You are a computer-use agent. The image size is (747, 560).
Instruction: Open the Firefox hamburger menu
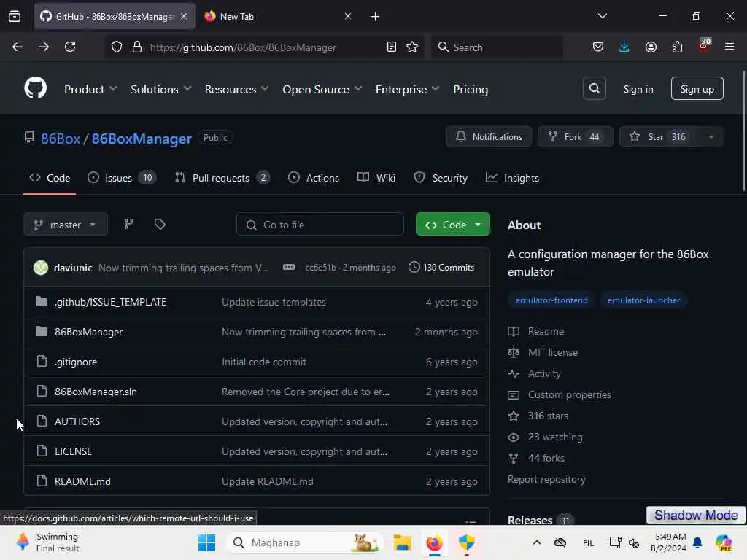729,47
